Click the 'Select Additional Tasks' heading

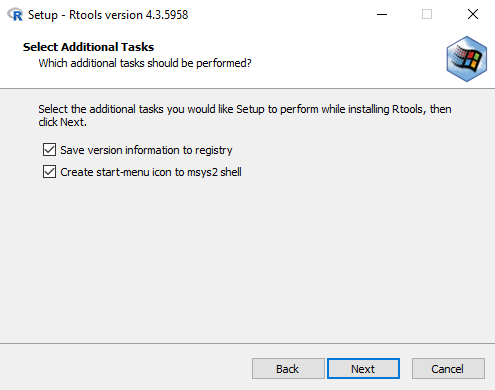point(88,47)
